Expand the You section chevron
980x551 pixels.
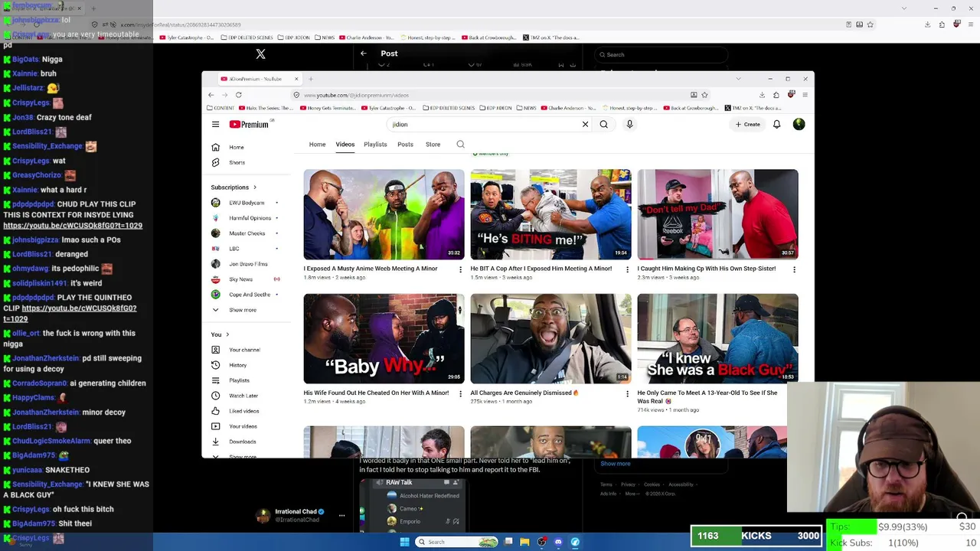coord(227,334)
